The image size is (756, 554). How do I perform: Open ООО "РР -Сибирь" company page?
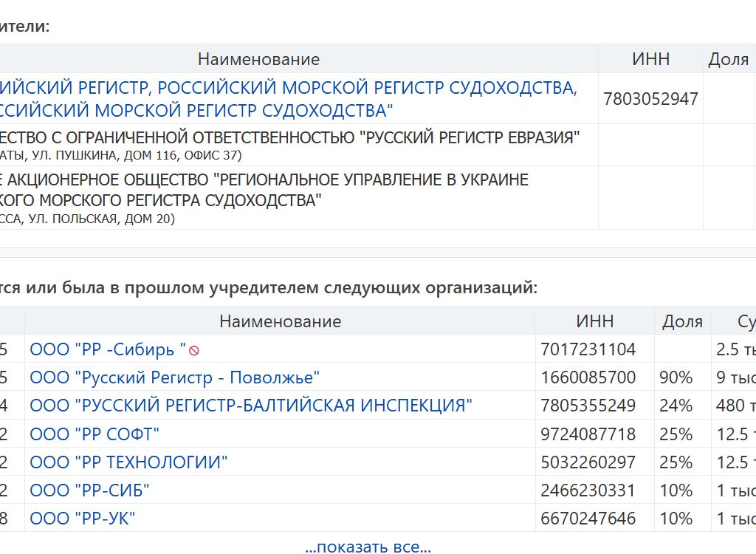click(x=108, y=349)
